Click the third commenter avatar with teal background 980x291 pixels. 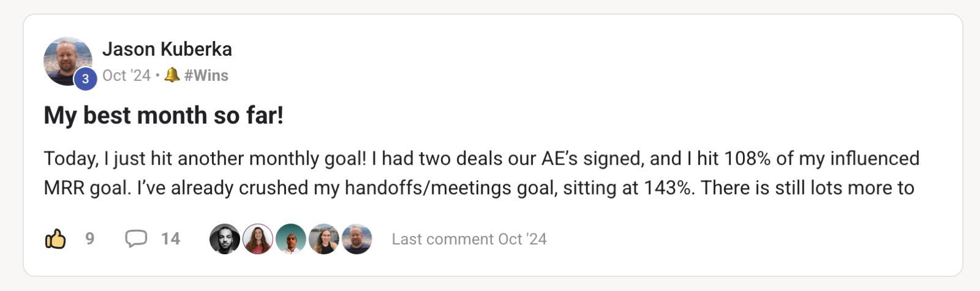point(291,239)
